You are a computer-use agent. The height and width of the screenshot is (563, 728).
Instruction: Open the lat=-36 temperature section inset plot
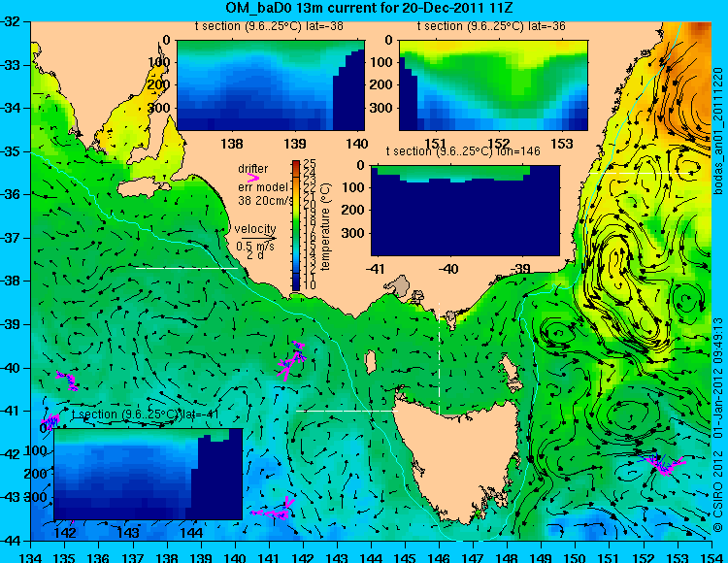click(x=493, y=85)
